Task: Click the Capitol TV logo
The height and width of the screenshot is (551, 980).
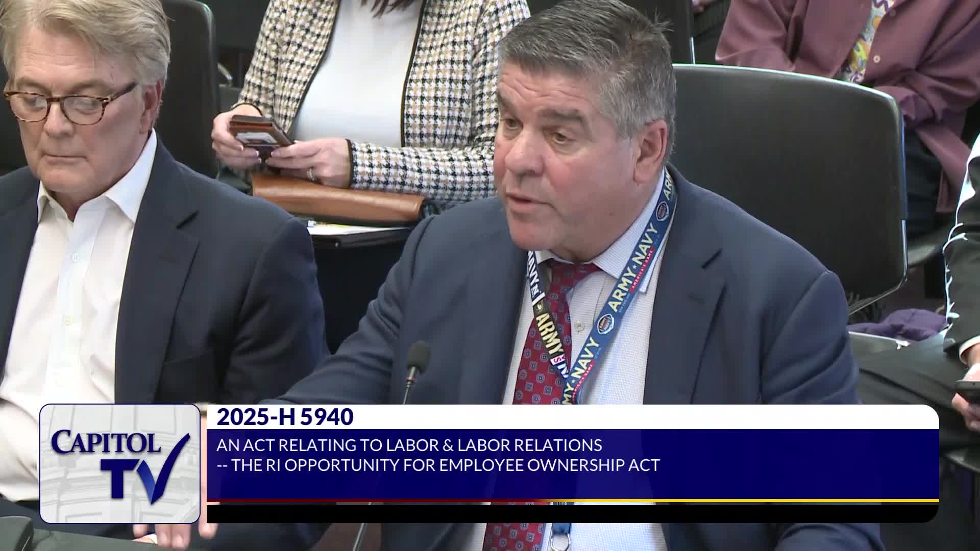Action: 120,463
